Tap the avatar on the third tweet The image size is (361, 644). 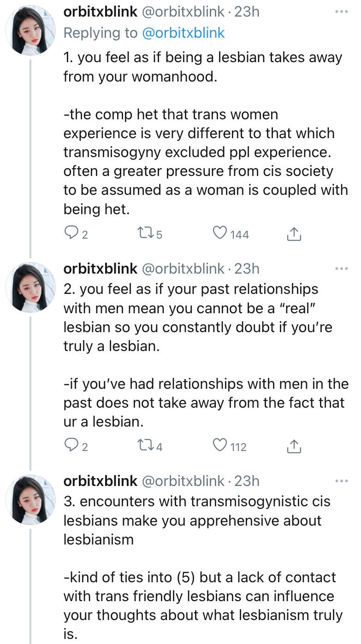[30, 500]
